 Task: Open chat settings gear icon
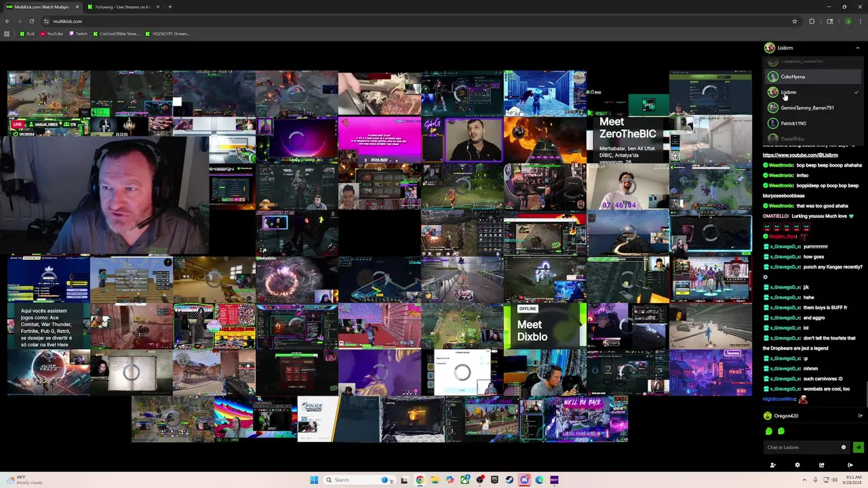[x=797, y=465]
